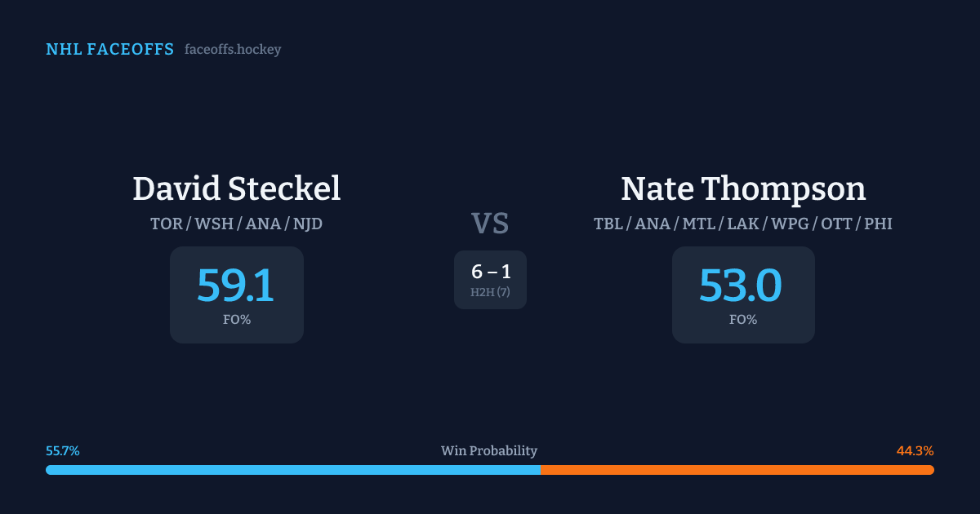This screenshot has height=514, width=980.
Task: Click Nate Thompson's 53.0 FO% card
Action: [x=742, y=294]
